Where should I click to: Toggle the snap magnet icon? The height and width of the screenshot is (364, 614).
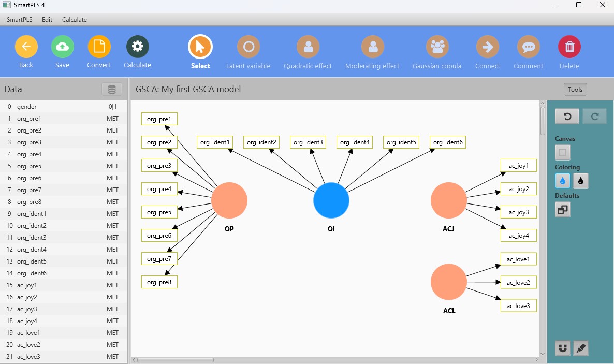tap(563, 348)
